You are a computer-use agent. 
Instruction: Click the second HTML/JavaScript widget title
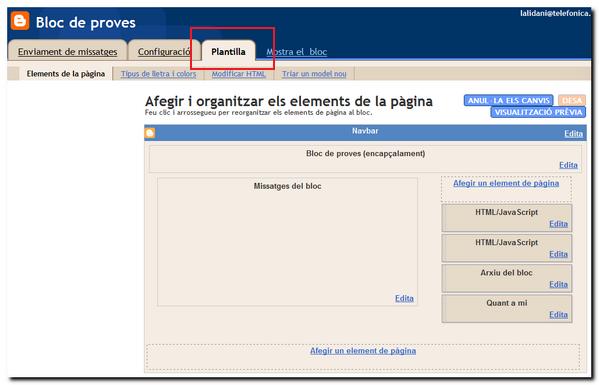506,242
